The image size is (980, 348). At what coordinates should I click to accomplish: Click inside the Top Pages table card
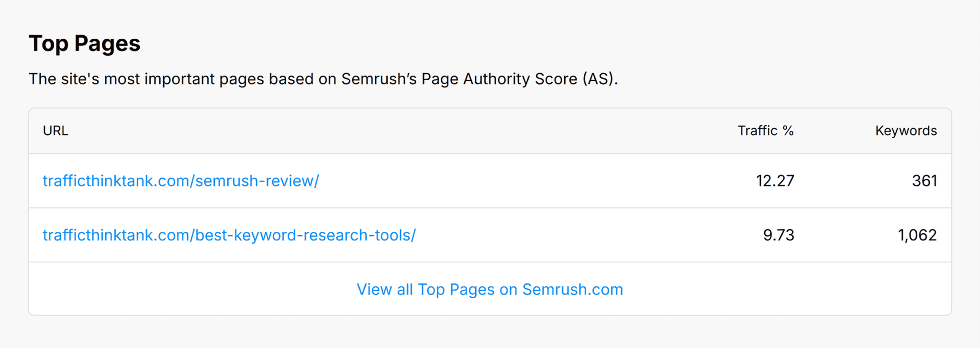[x=490, y=210]
